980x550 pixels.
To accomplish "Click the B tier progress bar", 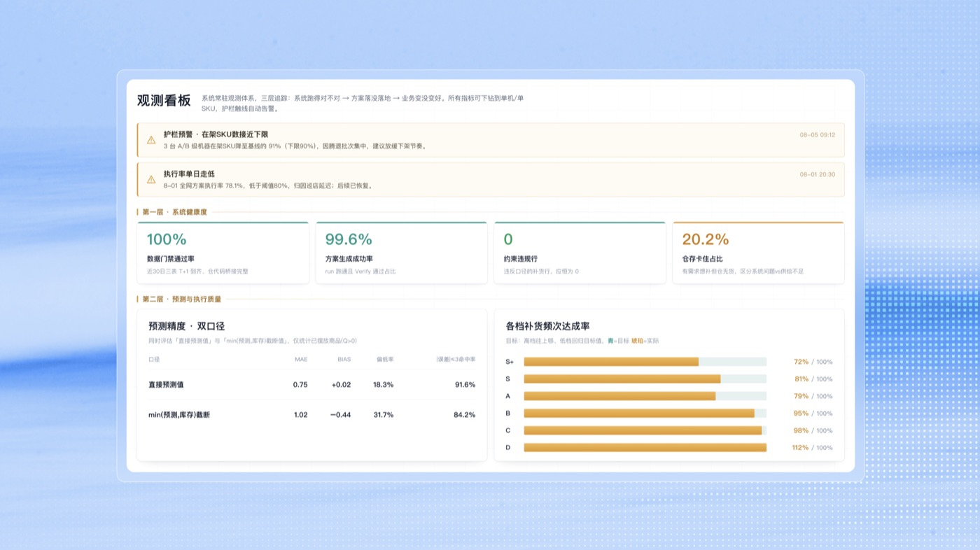I will pyautogui.click(x=645, y=414).
